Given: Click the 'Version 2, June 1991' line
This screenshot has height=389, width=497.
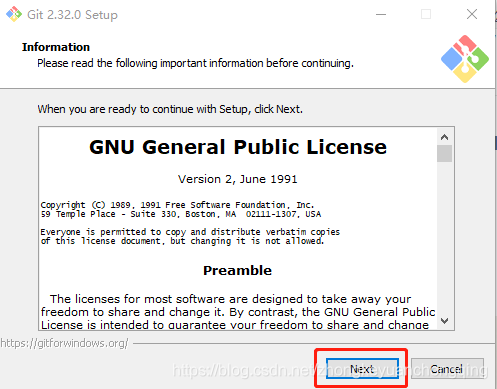Looking at the screenshot, I should point(237,179).
